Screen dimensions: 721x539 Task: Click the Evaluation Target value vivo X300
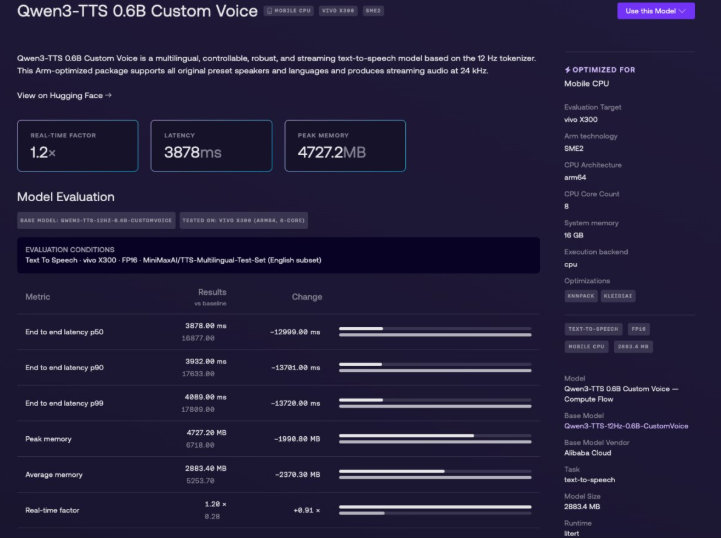581,120
